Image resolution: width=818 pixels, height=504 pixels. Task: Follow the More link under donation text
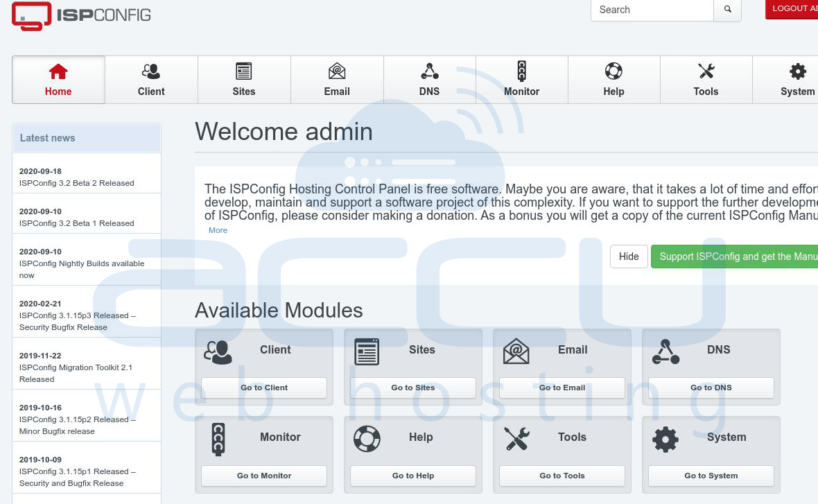tap(218, 230)
